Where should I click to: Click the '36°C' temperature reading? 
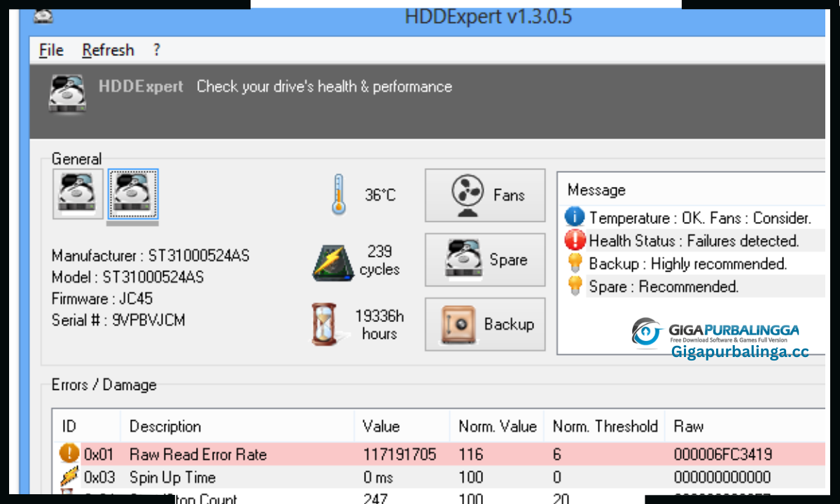[x=380, y=195]
